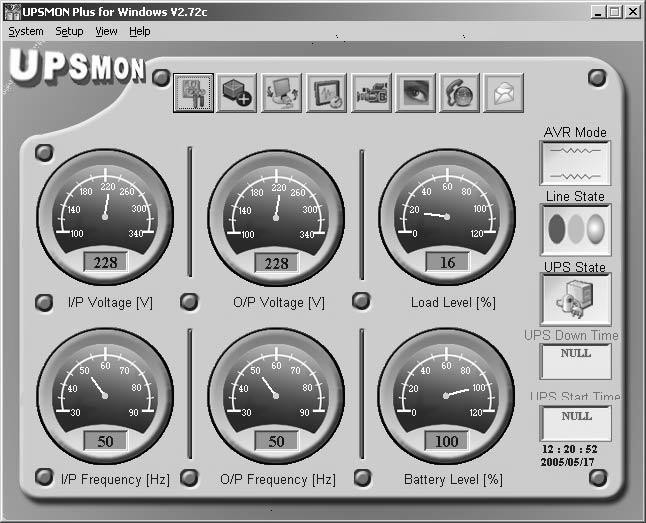This screenshot has height=523, width=646.
Task: Click the box with plus sign icon
Action: click(x=237, y=93)
